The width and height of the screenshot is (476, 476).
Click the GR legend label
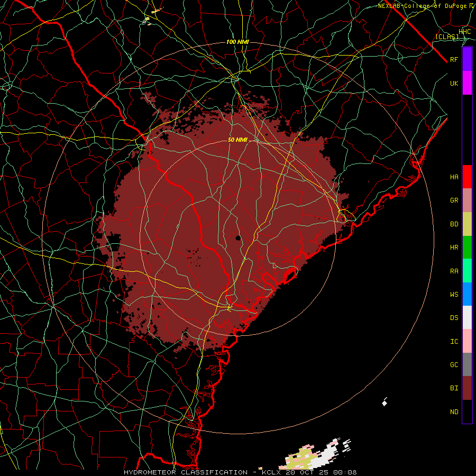click(454, 200)
